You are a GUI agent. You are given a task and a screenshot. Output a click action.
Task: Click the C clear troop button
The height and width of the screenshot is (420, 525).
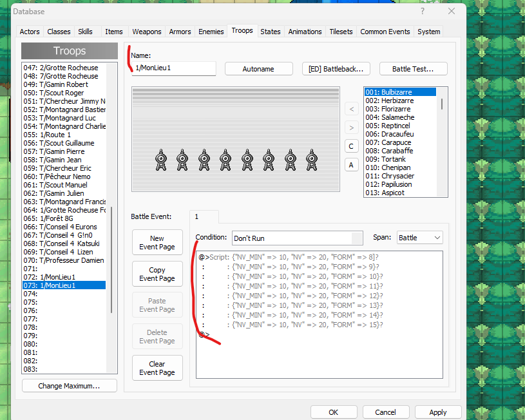[x=351, y=146]
